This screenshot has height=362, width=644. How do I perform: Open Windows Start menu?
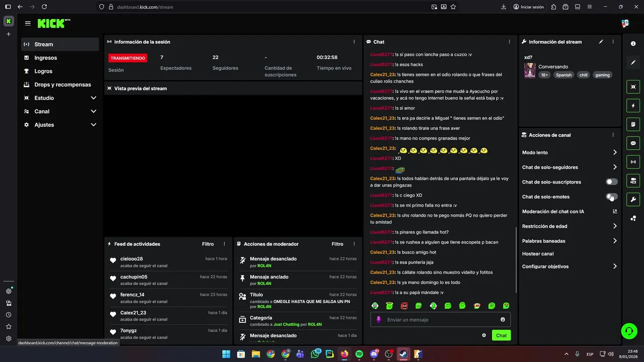pos(226,354)
